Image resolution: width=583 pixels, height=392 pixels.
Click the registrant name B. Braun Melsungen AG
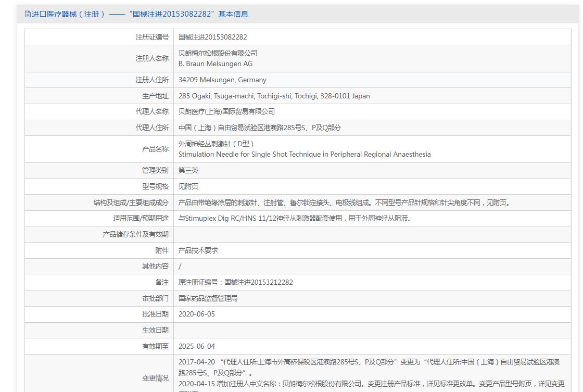point(215,64)
